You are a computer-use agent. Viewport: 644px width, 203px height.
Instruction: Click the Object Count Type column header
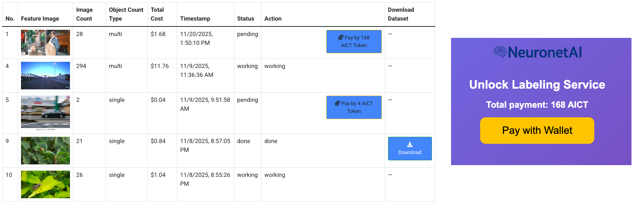(x=126, y=14)
